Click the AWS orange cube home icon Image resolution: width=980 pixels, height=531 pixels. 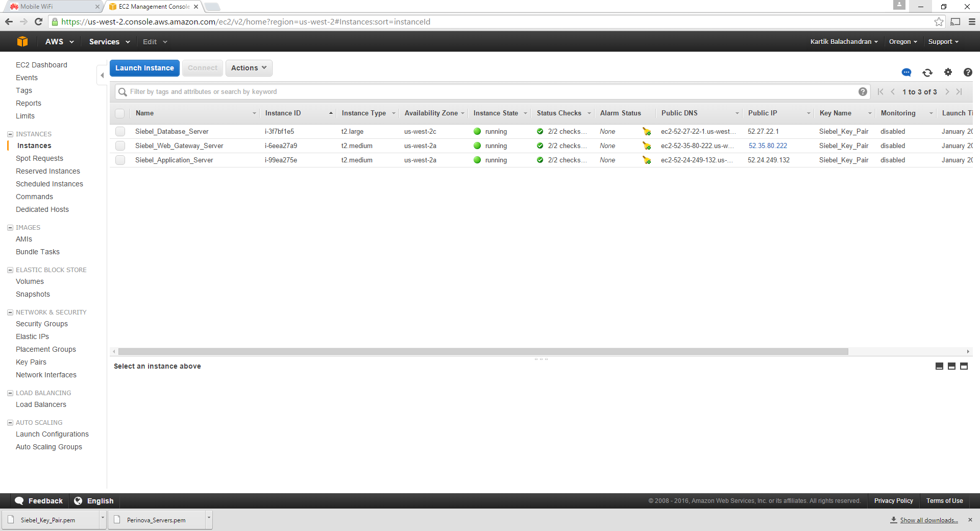[x=22, y=42]
